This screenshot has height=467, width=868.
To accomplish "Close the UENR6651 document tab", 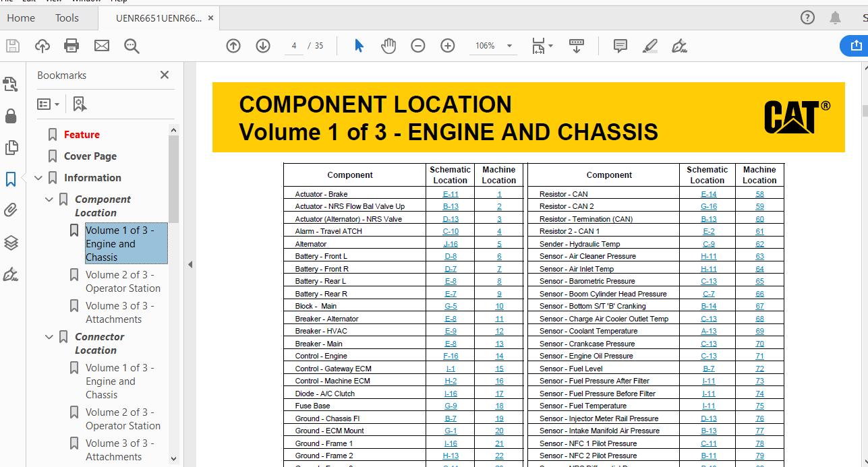I will coord(211,18).
